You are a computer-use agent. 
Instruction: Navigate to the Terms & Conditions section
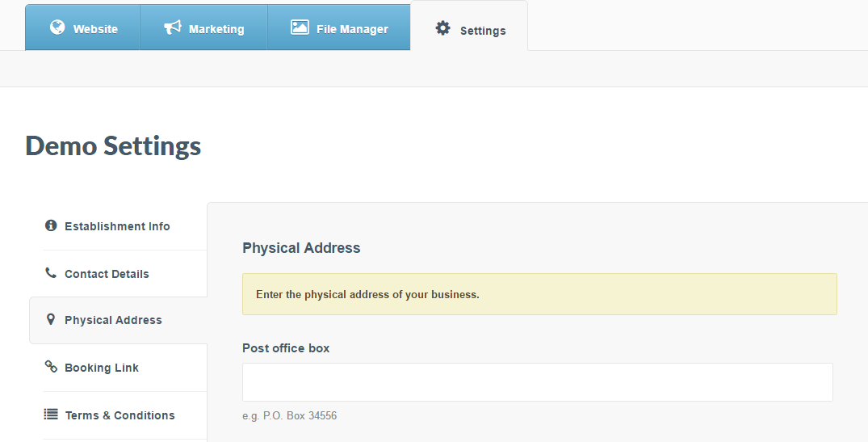[120, 415]
